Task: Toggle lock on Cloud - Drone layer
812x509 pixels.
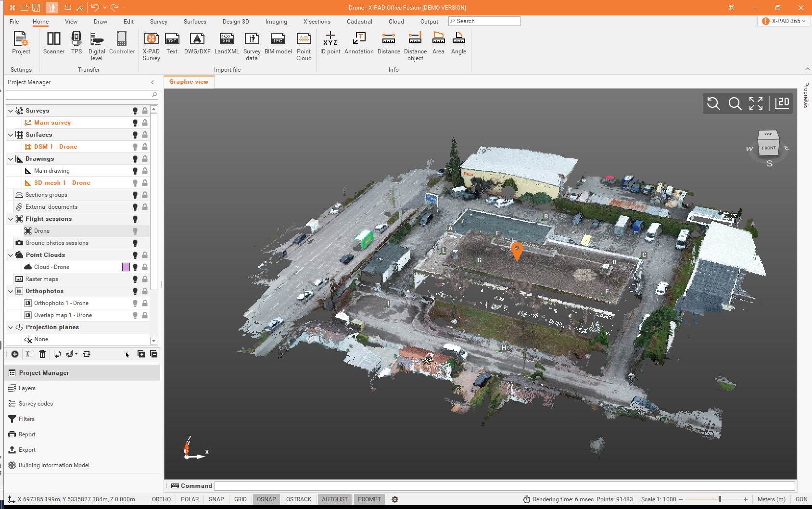Action: [x=145, y=267]
